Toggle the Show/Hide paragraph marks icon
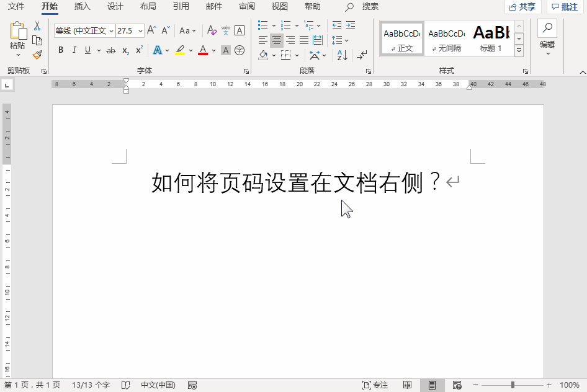The width and height of the screenshot is (587, 392). coord(361,55)
